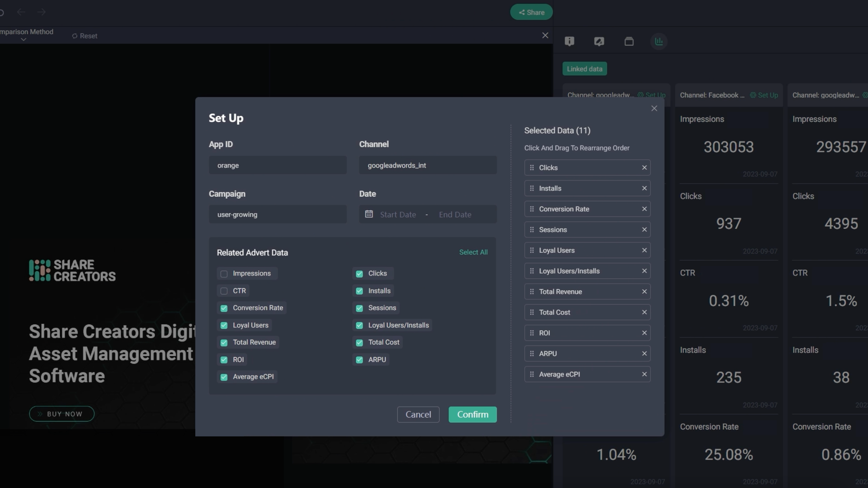Click the Start Date input field
Image resolution: width=868 pixels, height=488 pixels.
[398, 214]
